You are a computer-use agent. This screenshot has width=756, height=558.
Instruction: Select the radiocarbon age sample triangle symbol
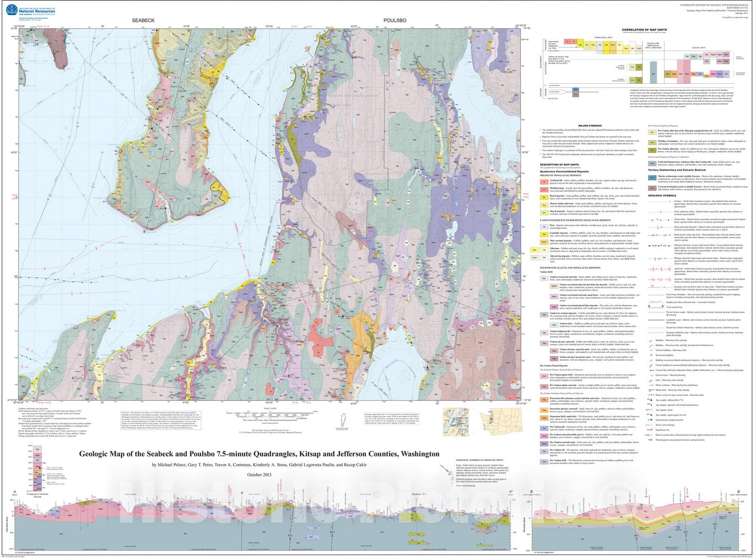pyautogui.click(x=650, y=400)
